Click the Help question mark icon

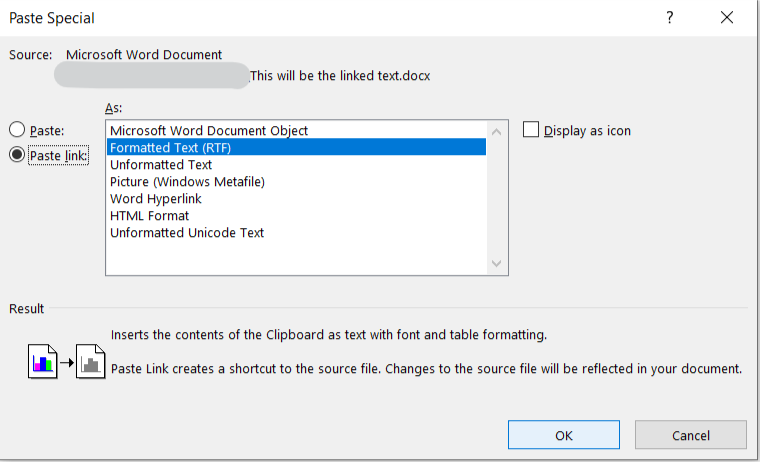(670, 18)
